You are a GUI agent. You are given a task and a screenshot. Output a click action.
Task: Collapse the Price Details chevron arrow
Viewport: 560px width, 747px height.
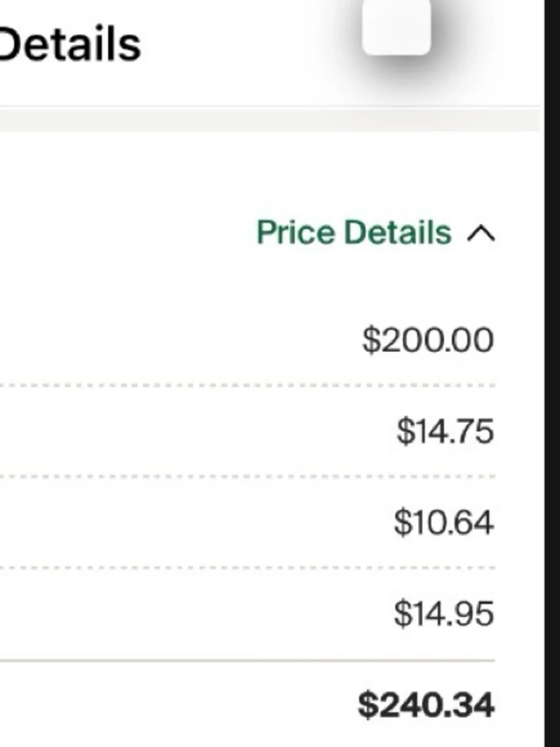[x=481, y=233]
